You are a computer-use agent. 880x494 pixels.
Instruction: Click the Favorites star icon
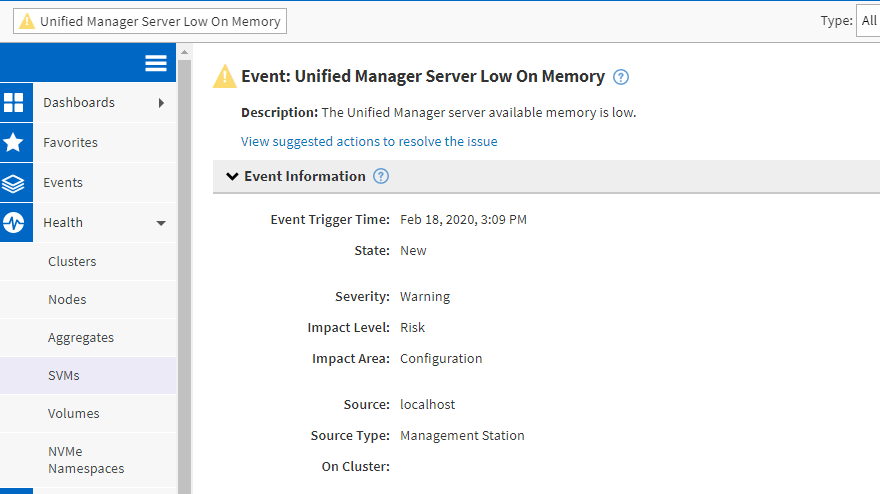(x=14, y=143)
